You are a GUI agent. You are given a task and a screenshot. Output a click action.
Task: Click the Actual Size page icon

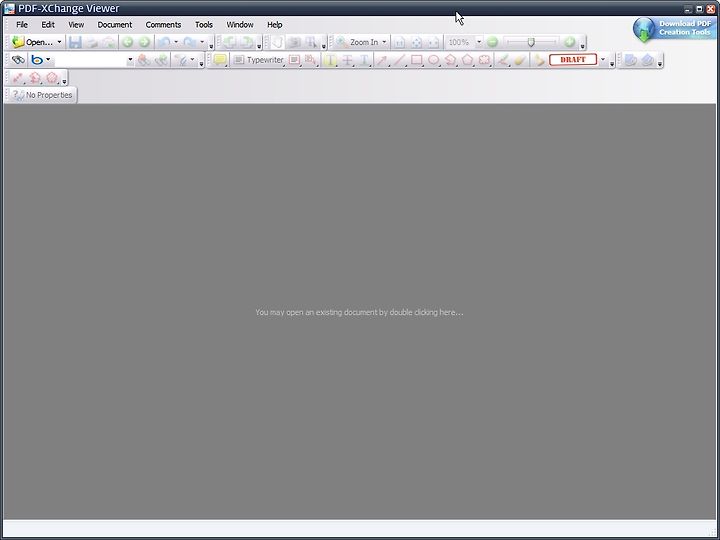coord(399,42)
